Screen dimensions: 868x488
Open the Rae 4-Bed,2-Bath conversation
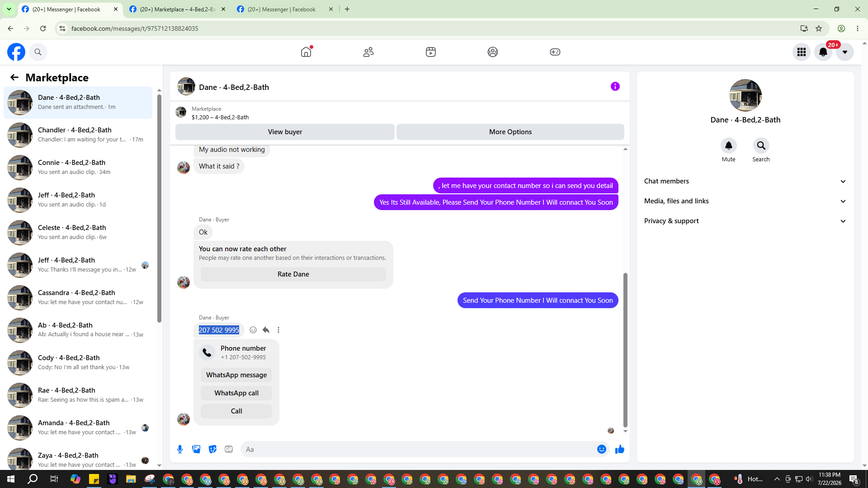click(78, 395)
